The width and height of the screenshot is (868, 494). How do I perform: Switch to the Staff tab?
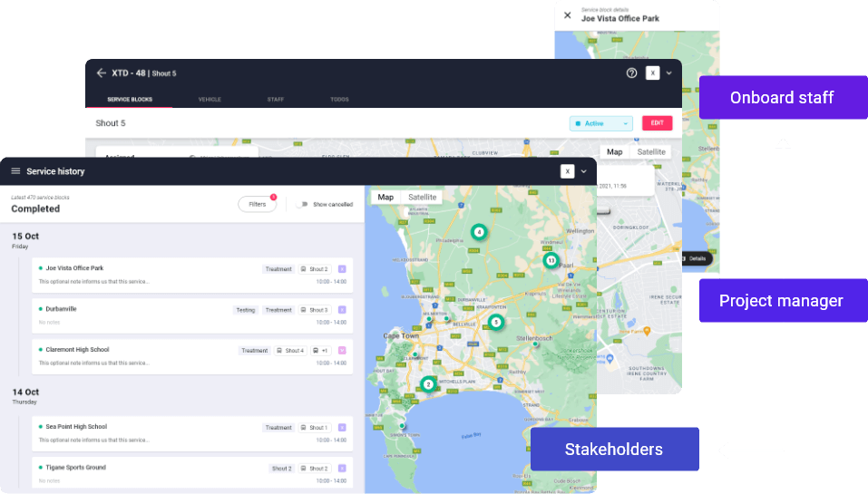[276, 100]
